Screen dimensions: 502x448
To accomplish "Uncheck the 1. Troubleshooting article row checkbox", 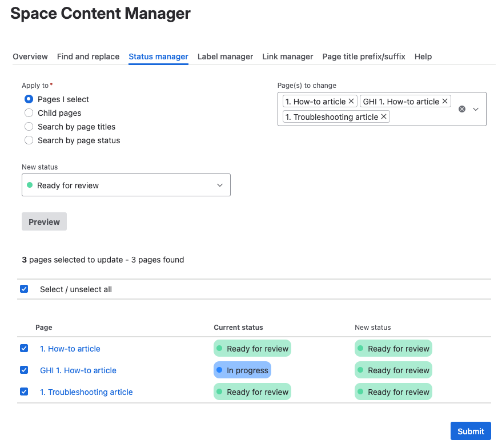I will point(24,392).
